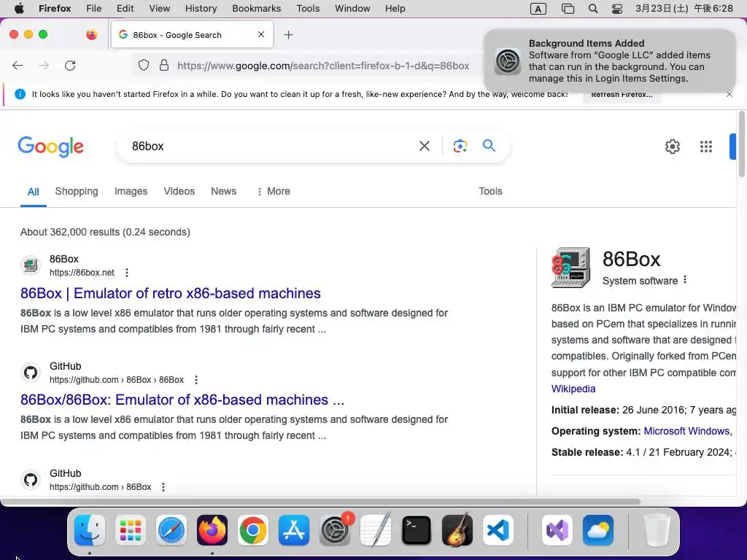747x560 pixels.
Task: Open Terminal from the dock
Action: (417, 530)
